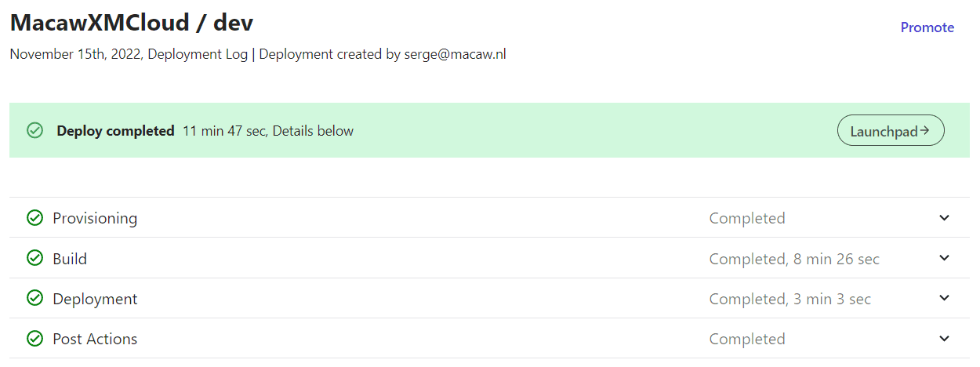The height and width of the screenshot is (367, 980).
Task: Click the Deploy completed status text
Action: point(115,131)
